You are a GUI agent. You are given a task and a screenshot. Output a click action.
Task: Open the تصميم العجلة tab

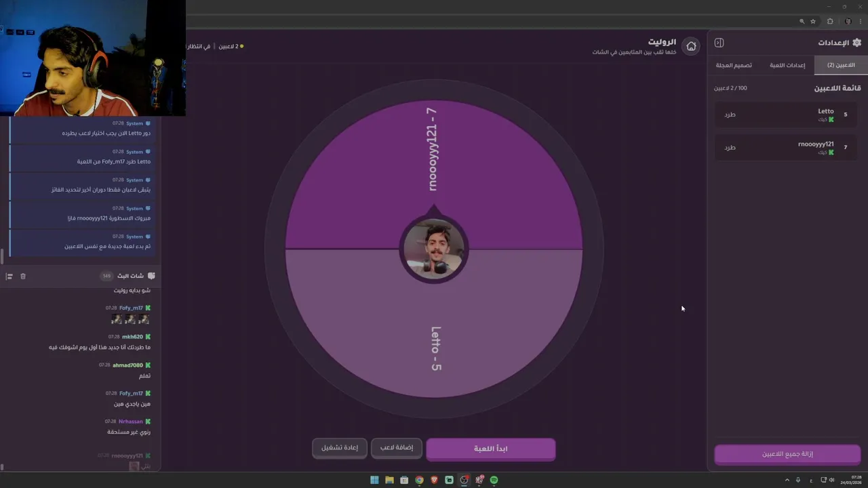[x=734, y=65]
